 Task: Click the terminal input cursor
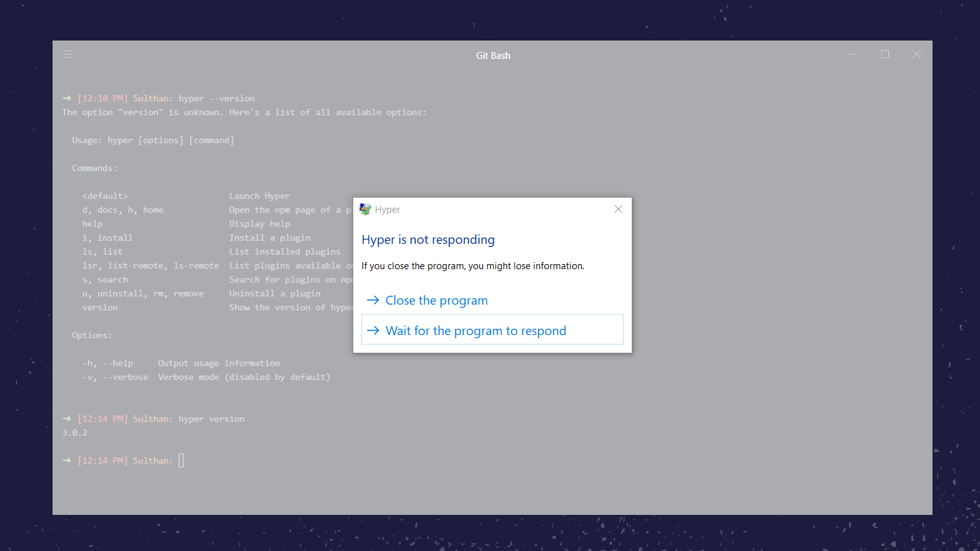tap(182, 460)
